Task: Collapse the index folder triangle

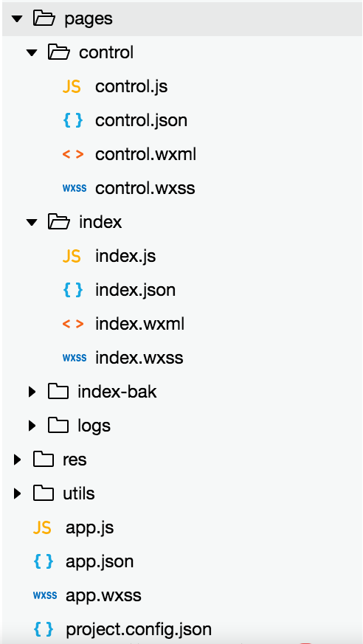Action: [32, 223]
